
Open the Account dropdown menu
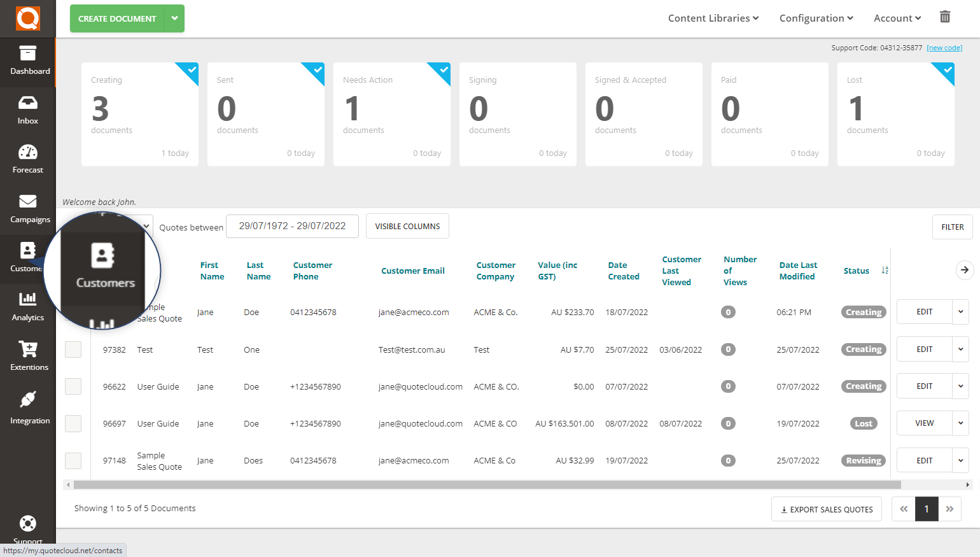[x=897, y=18]
